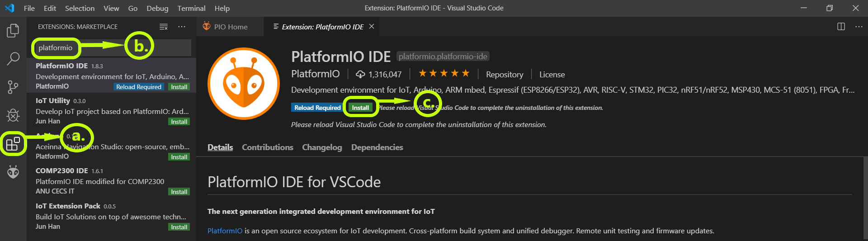Click the platformio.platformio-ide identifier badge
The height and width of the screenshot is (241, 868).
[443, 57]
